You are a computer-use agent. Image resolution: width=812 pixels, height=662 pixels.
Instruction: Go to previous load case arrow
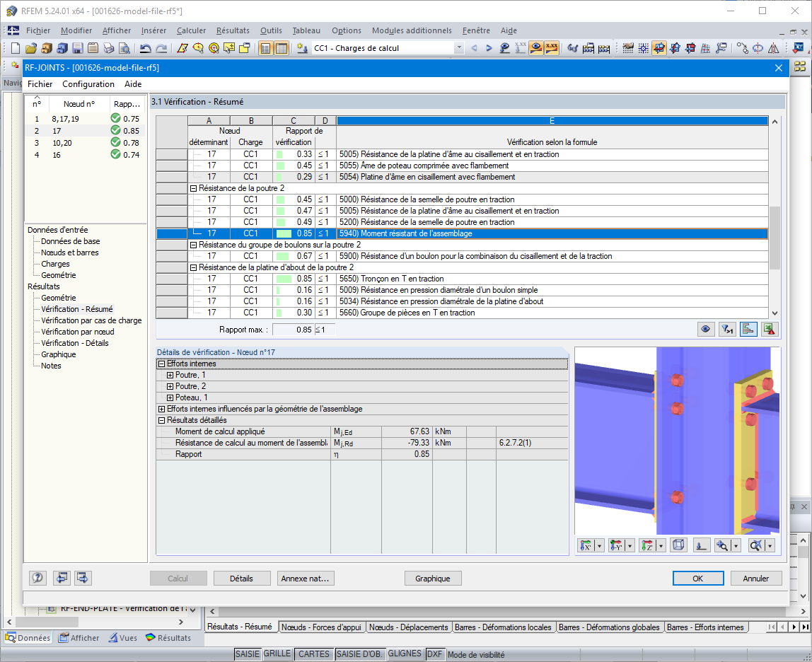pos(474,48)
